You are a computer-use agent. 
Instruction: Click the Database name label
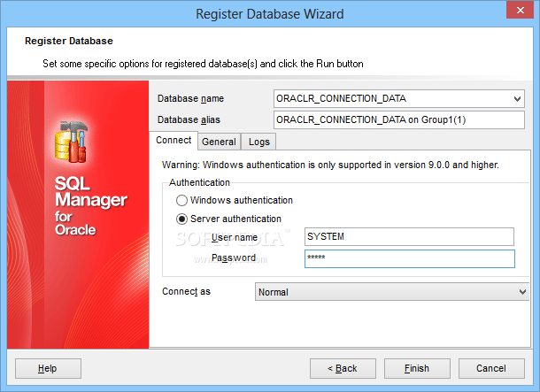[x=190, y=99]
